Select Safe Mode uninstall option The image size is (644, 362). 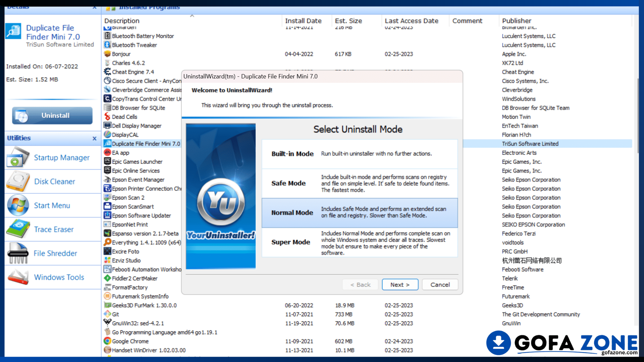coord(360,183)
